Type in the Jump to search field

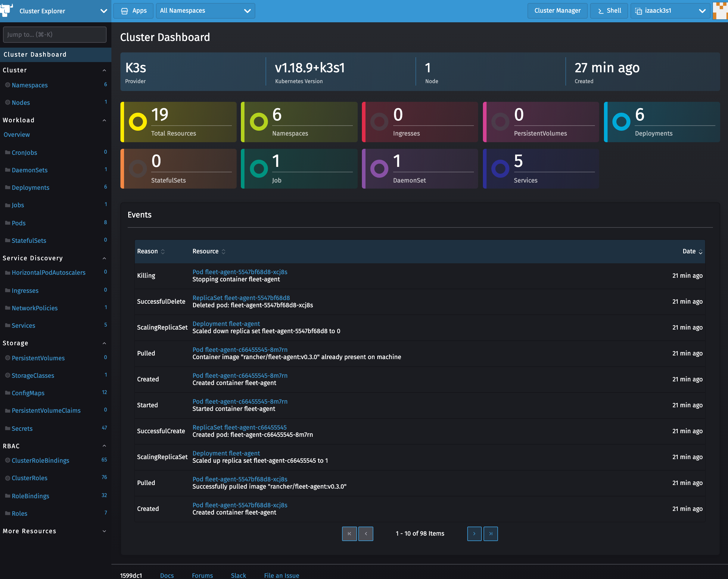(54, 34)
